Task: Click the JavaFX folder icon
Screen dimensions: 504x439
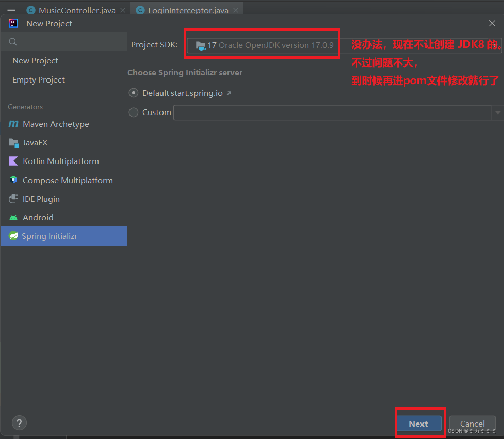Action: tap(13, 143)
